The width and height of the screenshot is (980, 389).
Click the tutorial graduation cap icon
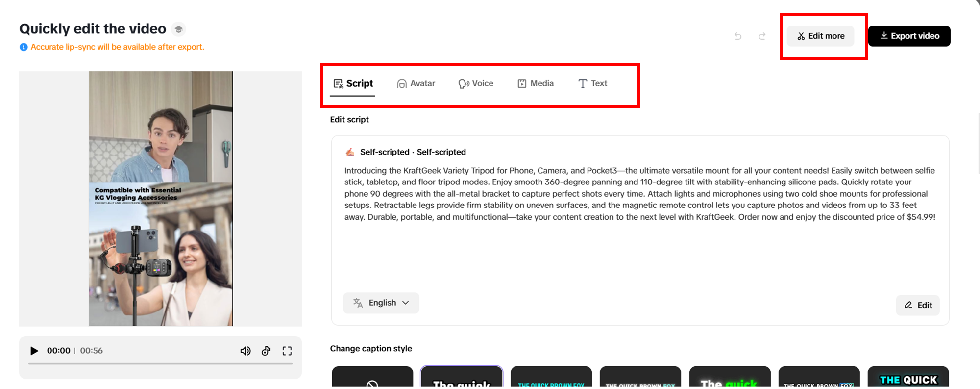coord(179,29)
